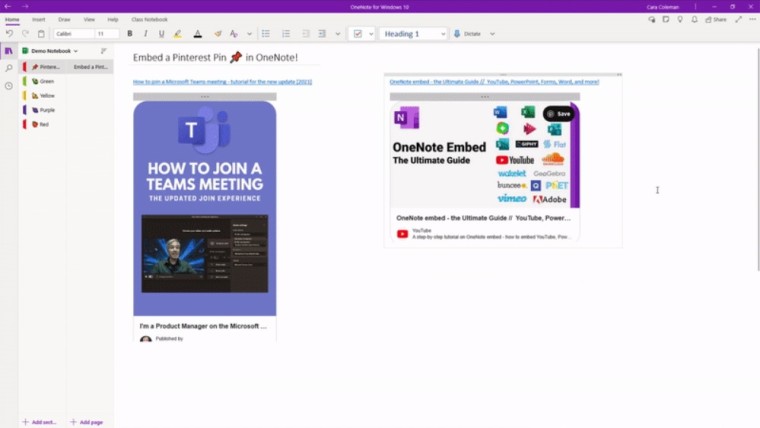Open the Help tab
The height and width of the screenshot is (428, 760).
(x=113, y=19)
